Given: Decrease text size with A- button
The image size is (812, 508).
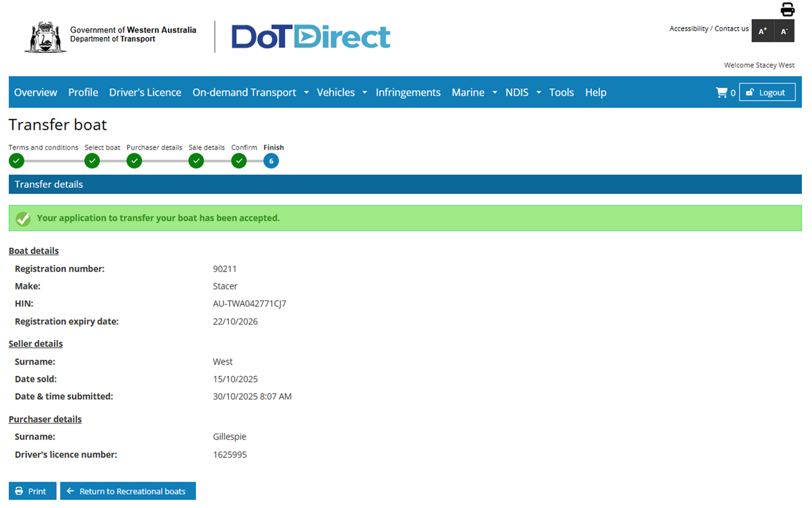Looking at the screenshot, I should click(784, 31).
